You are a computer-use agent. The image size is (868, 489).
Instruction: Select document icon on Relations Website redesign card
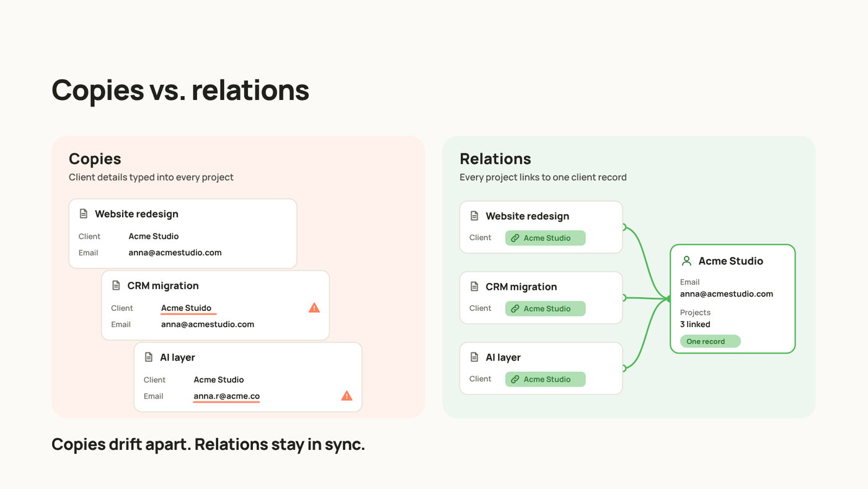474,216
